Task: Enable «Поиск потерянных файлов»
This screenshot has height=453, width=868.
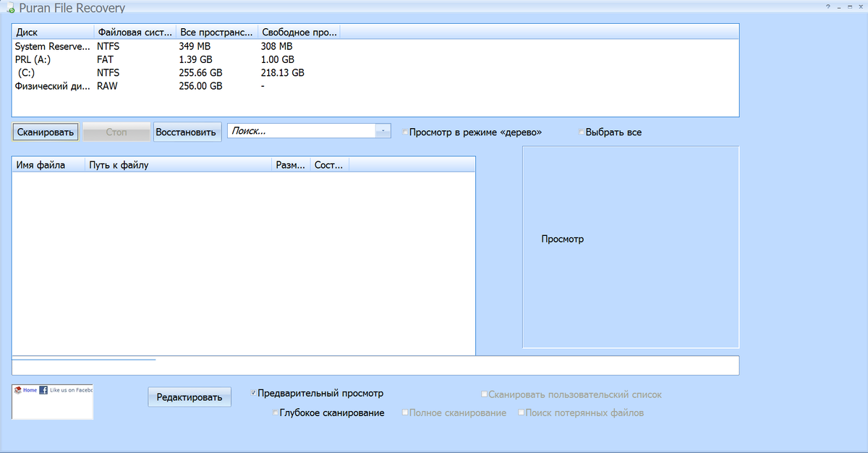Action: [x=521, y=412]
